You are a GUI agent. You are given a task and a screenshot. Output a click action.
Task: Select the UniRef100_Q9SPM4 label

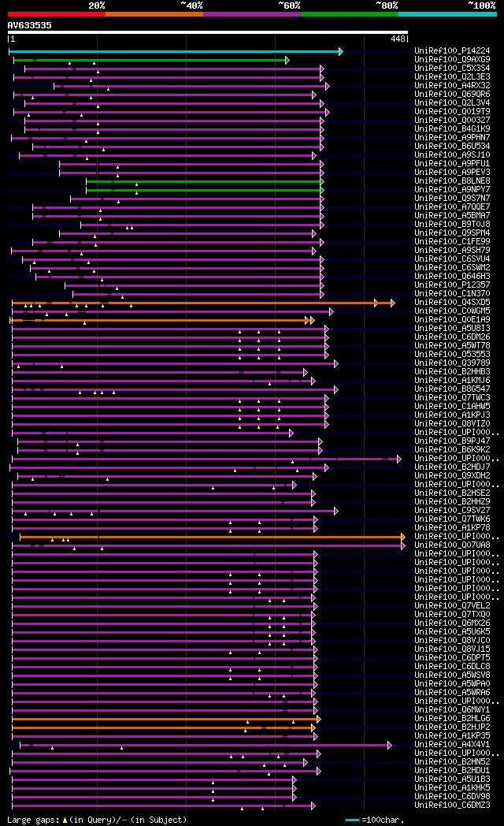(x=452, y=233)
